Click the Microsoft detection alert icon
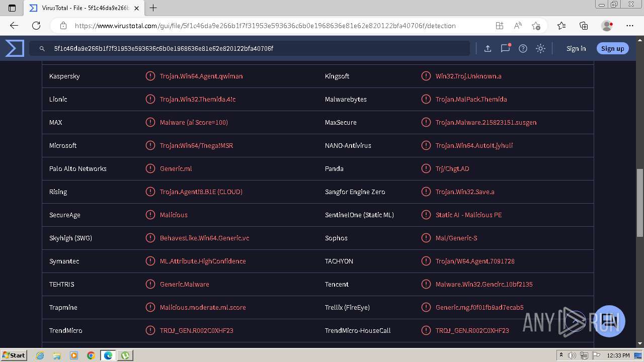 click(x=150, y=145)
